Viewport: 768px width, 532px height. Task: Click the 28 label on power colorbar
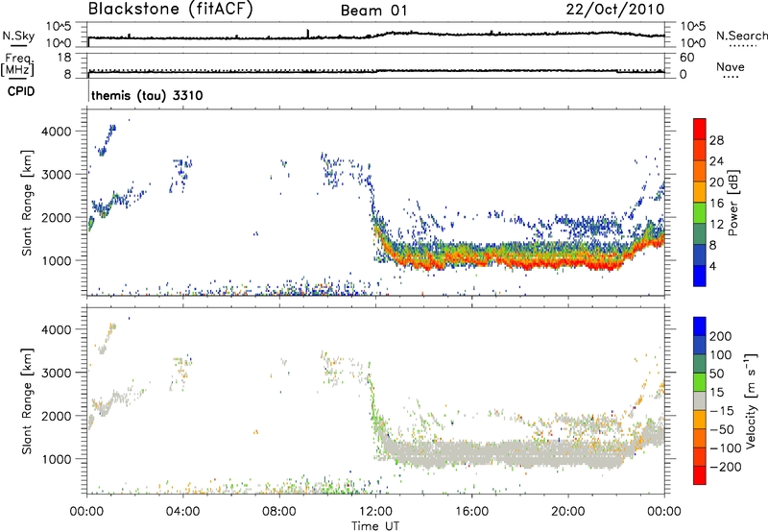(716, 140)
